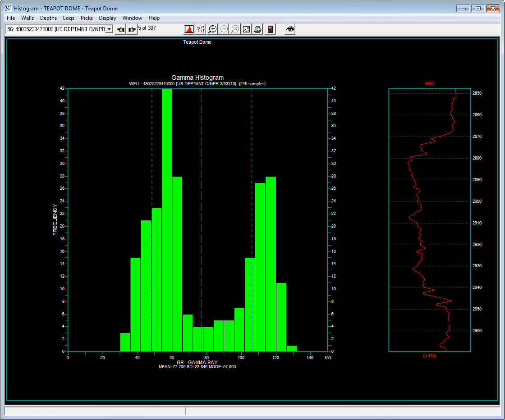Click the zoom in magnifier icon

212,29
